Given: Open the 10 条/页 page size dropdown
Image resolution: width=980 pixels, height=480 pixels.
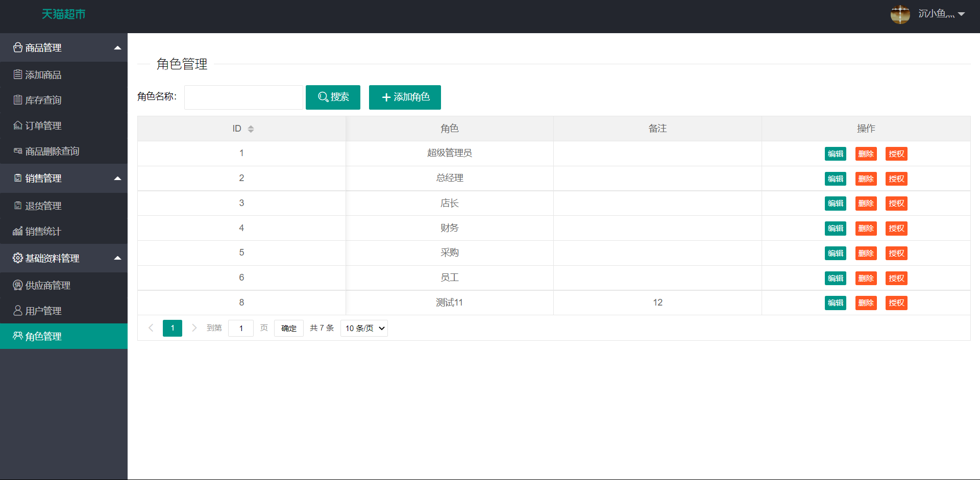Looking at the screenshot, I should (x=364, y=328).
